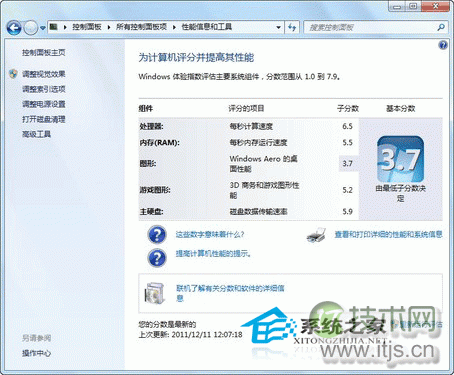Maximize the window

coord(413,6)
